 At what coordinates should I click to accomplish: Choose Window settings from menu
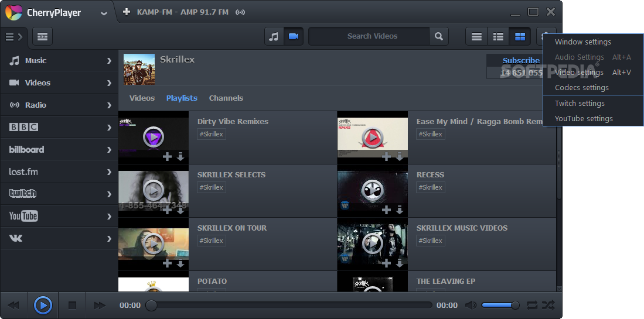coord(594,42)
